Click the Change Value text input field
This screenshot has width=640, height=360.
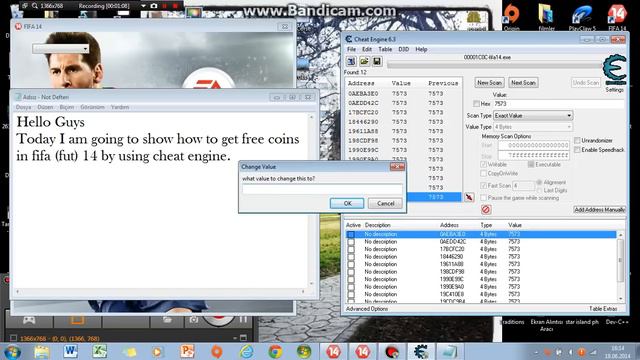[x=322, y=189]
